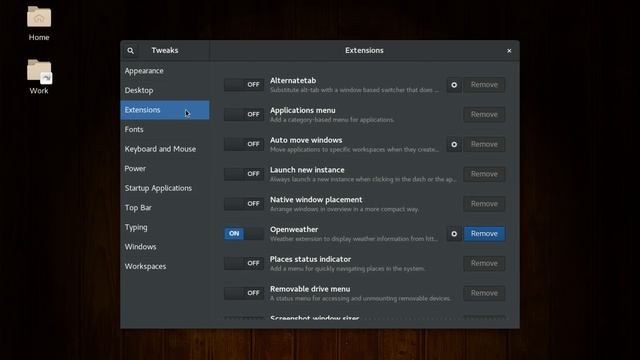
Task: Click the Places status indicator title
Action: [x=311, y=260]
